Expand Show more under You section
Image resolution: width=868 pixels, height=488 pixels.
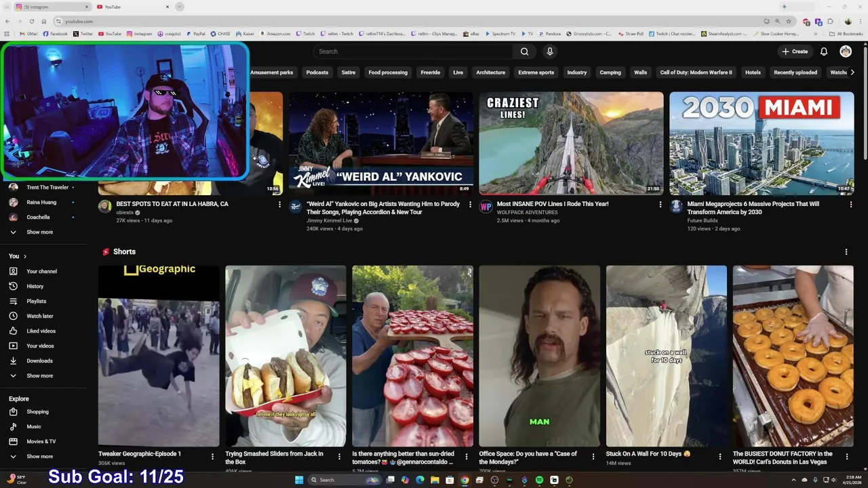[39, 375]
